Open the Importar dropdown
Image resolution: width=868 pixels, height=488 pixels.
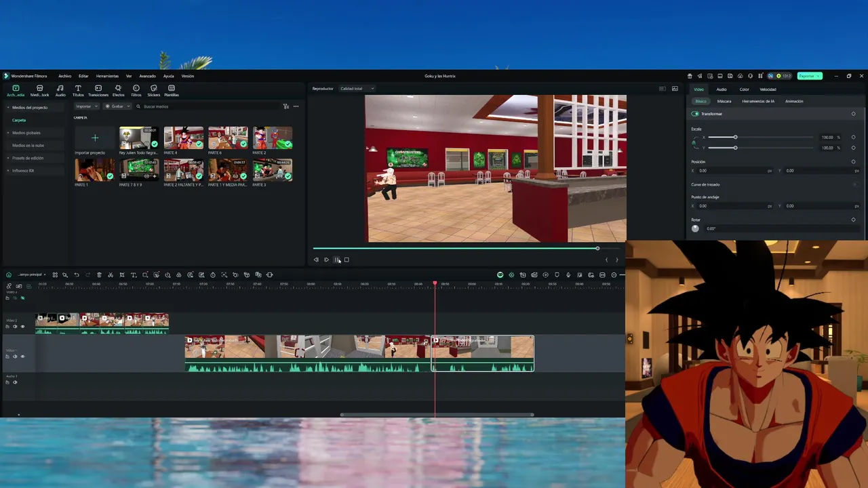pyautogui.click(x=86, y=106)
